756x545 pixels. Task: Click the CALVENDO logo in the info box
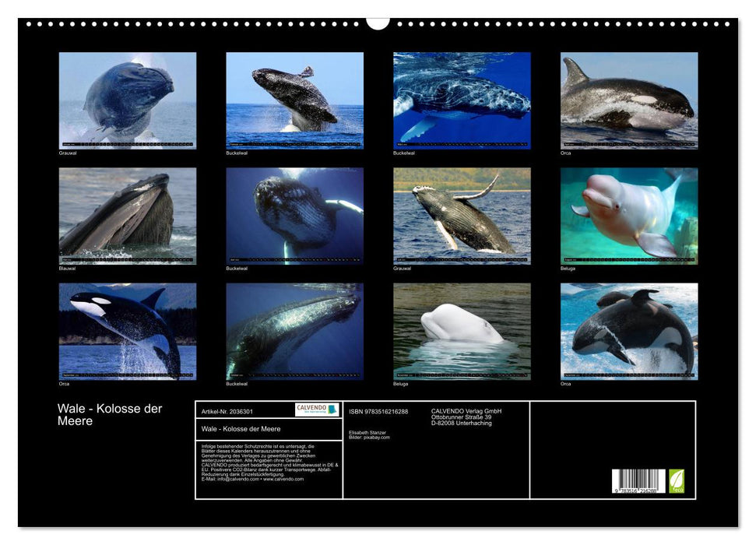(317, 410)
